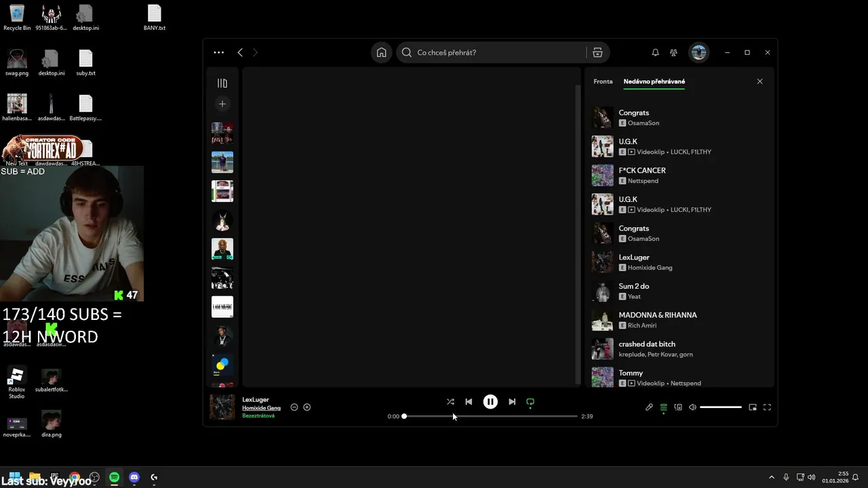Add song with the plus circle icon
The width and height of the screenshot is (868, 488).
tap(307, 407)
